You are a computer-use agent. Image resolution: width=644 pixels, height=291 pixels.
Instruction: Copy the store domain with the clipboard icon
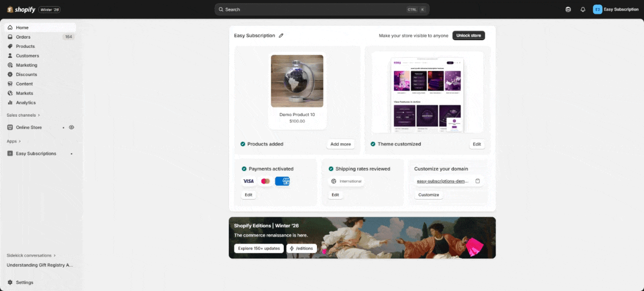(477, 181)
